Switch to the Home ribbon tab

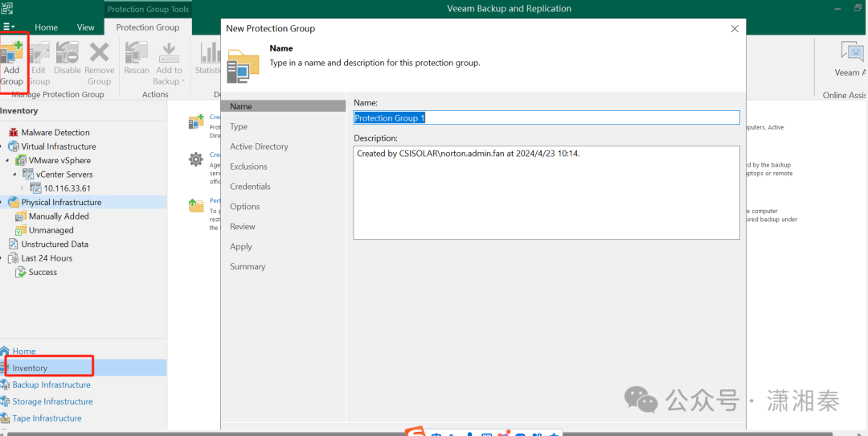[46, 27]
